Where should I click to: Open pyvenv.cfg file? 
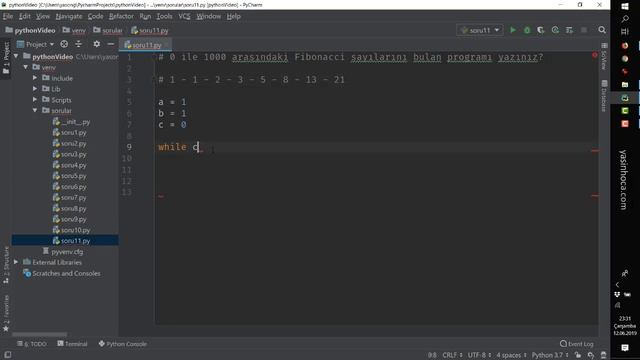(62, 252)
